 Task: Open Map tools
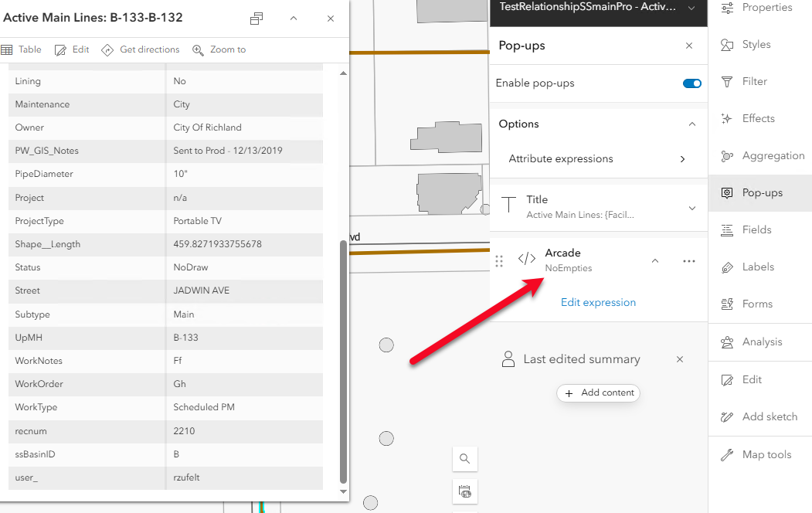point(727,454)
